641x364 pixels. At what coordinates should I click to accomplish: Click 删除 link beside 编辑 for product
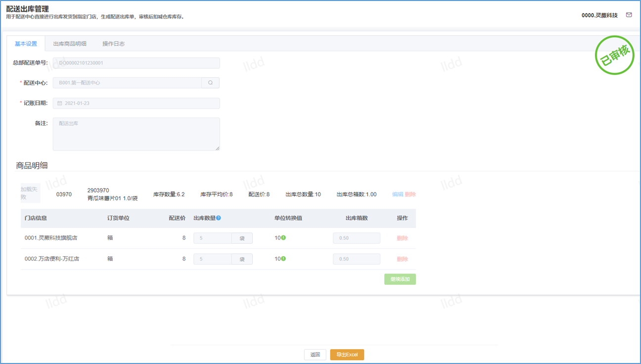coord(411,194)
